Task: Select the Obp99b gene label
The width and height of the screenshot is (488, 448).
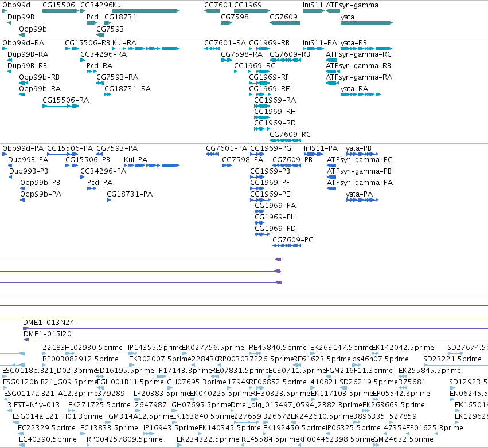Action: pos(33,29)
